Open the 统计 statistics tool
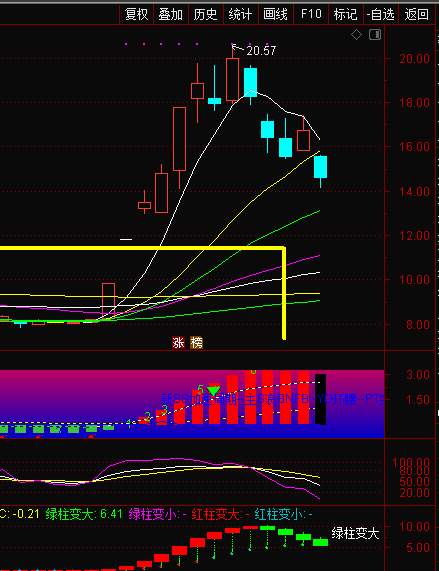This screenshot has width=439, height=571. pyautogui.click(x=241, y=15)
